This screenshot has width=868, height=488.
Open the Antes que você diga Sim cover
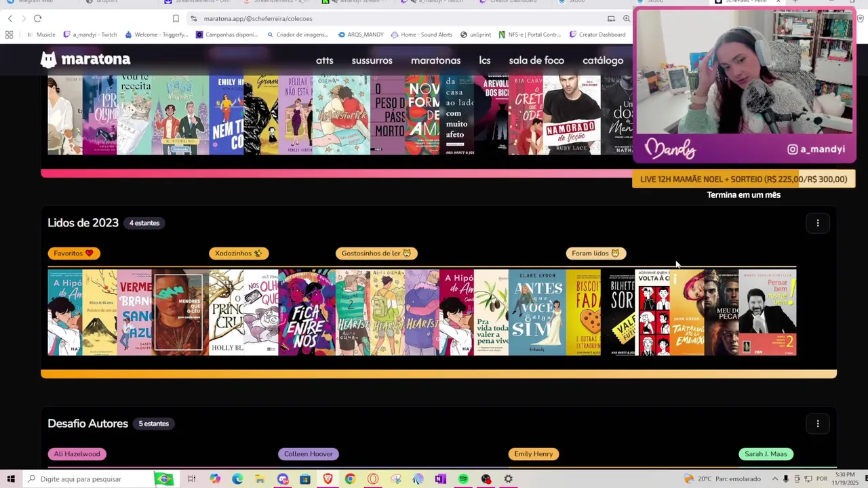pyautogui.click(x=537, y=312)
